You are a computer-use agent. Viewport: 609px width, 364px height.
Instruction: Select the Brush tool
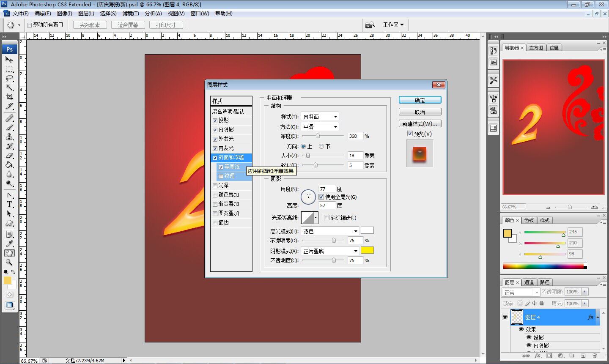(9, 127)
